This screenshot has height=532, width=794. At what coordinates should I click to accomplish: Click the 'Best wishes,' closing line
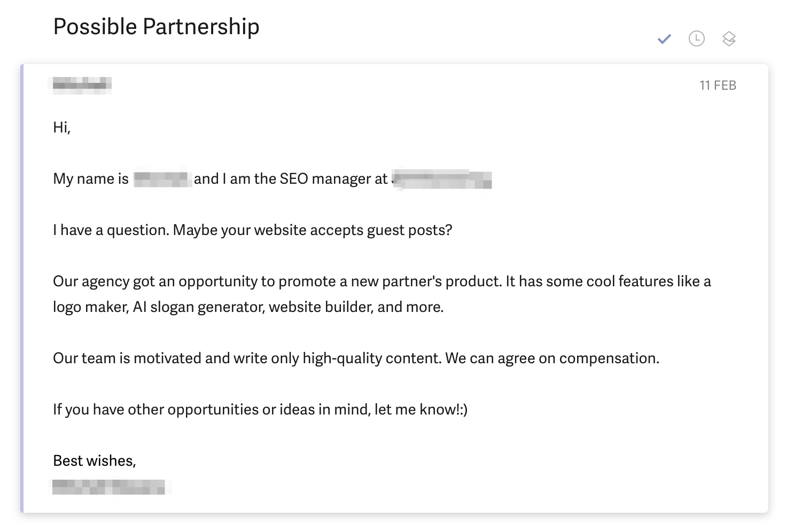click(95, 461)
